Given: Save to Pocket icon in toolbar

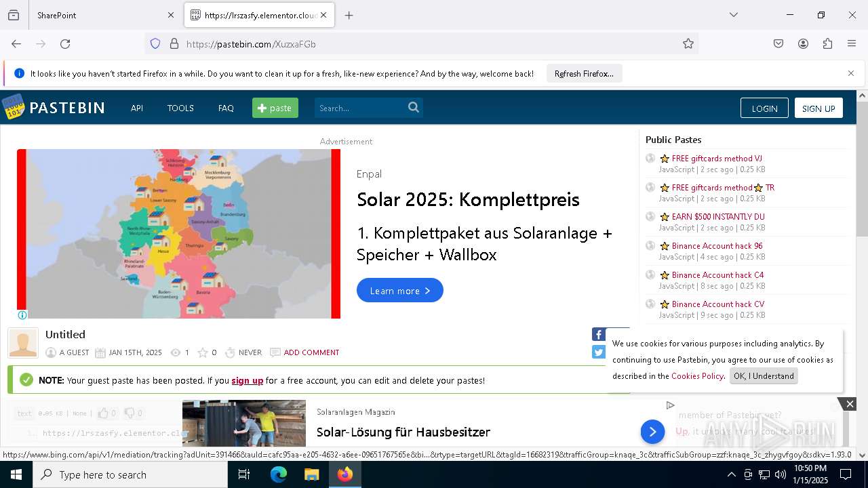Looking at the screenshot, I should [x=778, y=43].
